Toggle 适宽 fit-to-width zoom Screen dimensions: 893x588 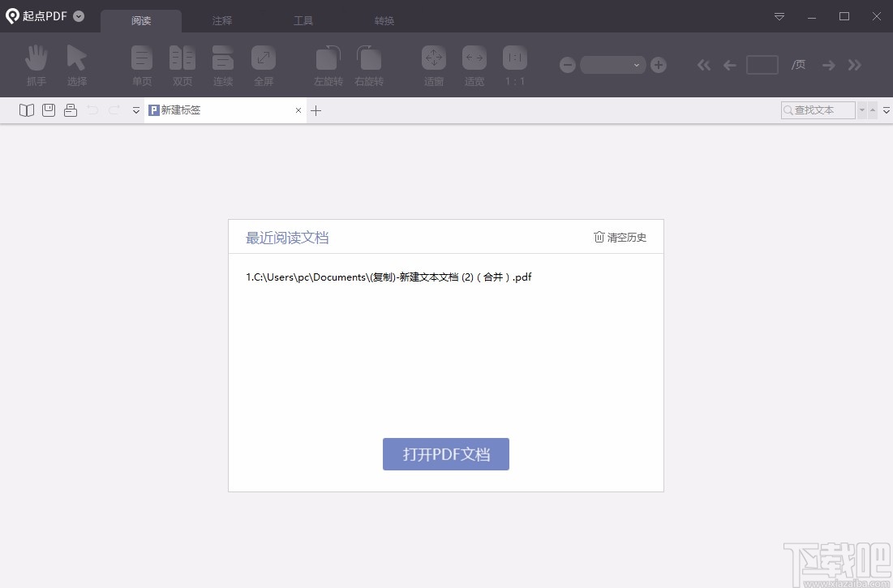474,64
